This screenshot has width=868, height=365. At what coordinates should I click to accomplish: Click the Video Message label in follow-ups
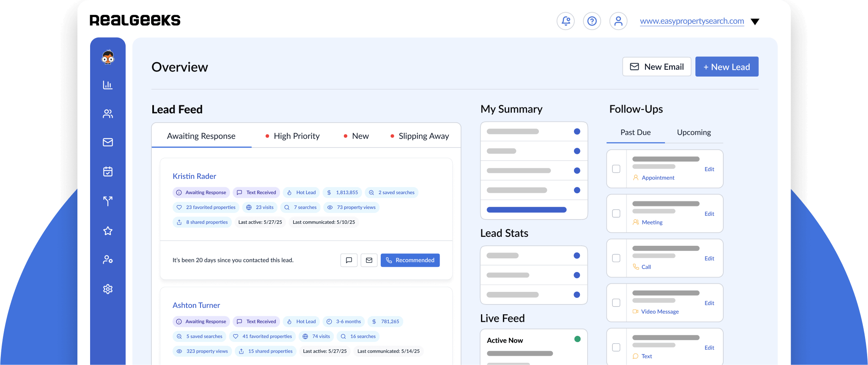click(660, 312)
